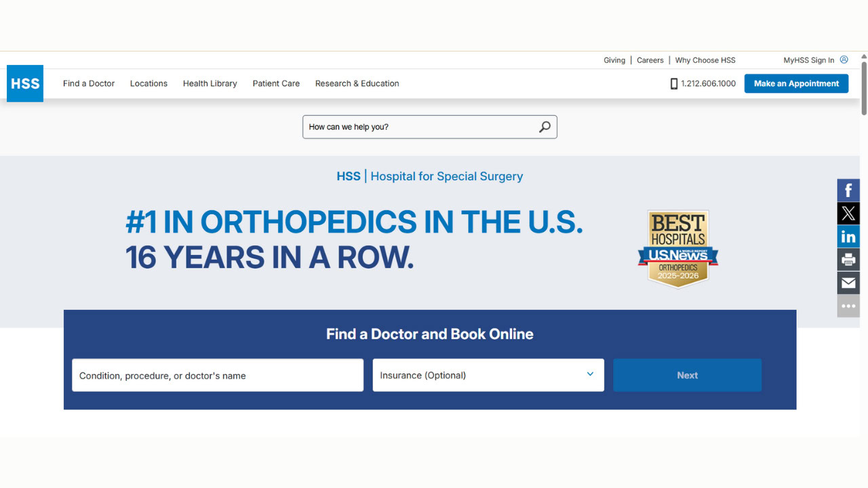Screen dimensions: 868x488
Task: Click the Make an Appointment button
Action: coord(795,83)
